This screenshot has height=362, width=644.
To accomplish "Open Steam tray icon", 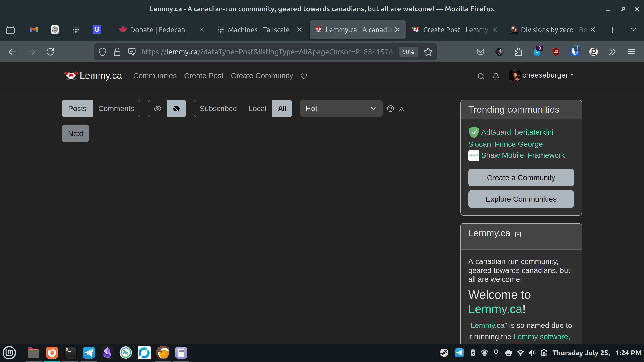I will [444, 353].
